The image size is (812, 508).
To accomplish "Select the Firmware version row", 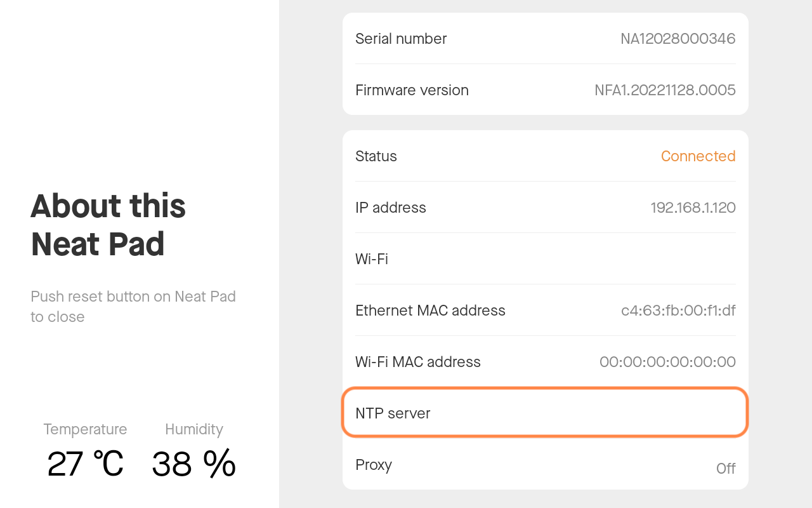I will 544,90.
